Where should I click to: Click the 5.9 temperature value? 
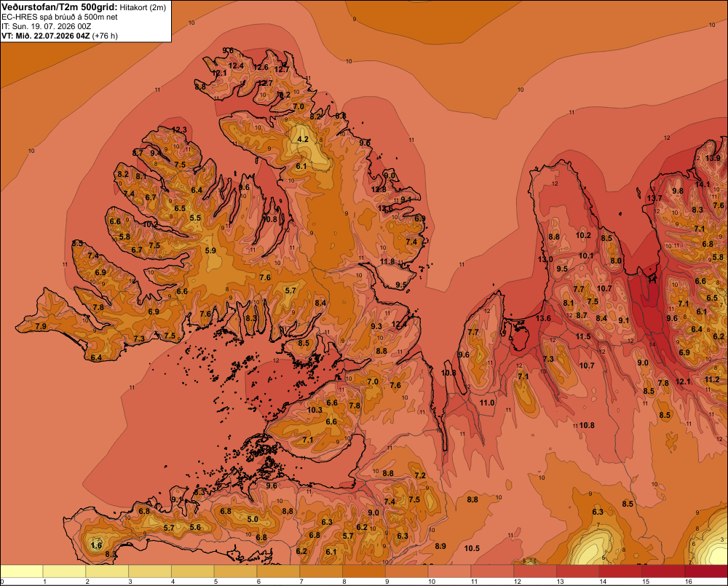click(211, 250)
